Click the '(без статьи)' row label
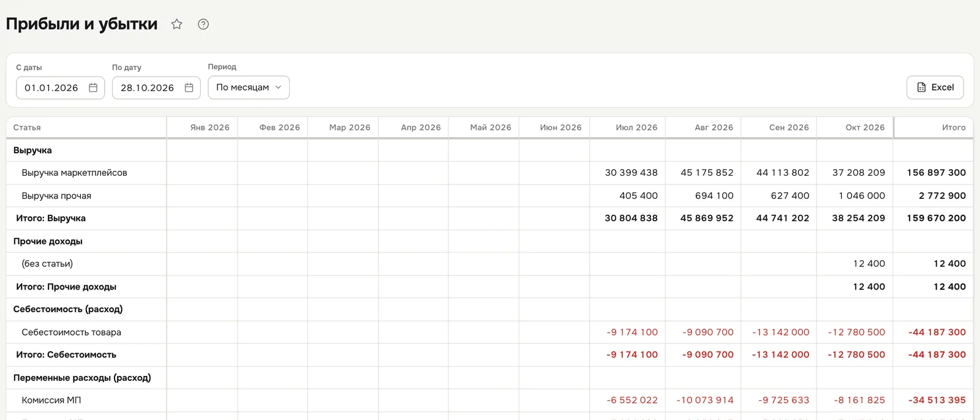The width and height of the screenshot is (980, 420). pyautogui.click(x=47, y=264)
